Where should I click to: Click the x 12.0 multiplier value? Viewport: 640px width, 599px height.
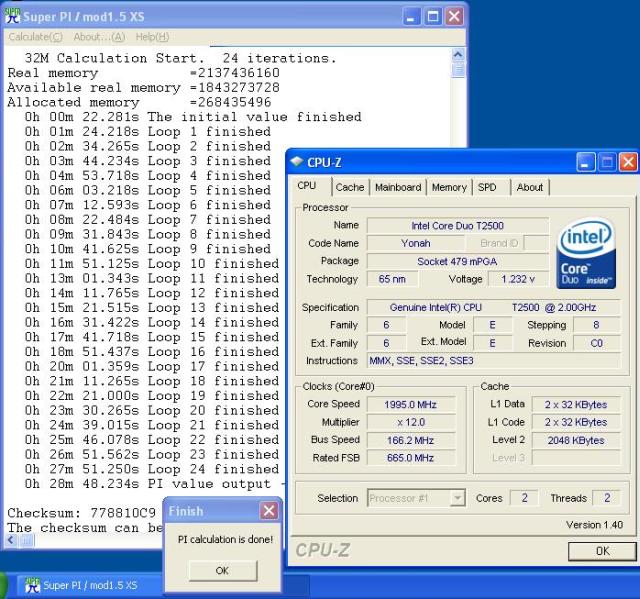click(x=411, y=422)
